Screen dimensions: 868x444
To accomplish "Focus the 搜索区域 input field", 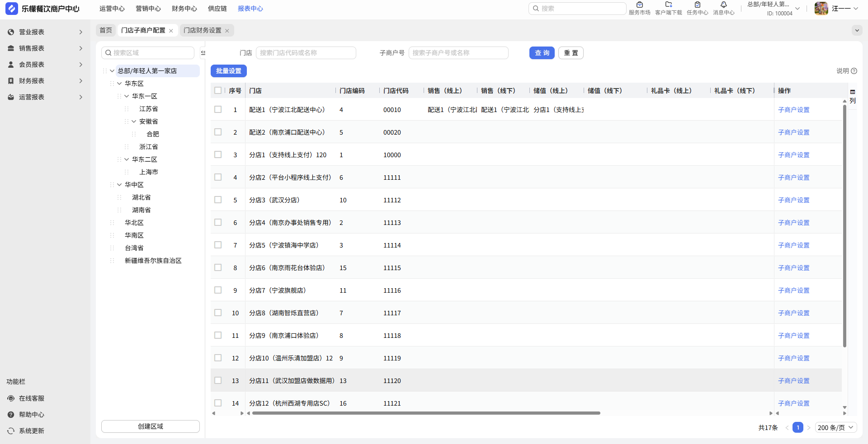I will pyautogui.click(x=148, y=53).
